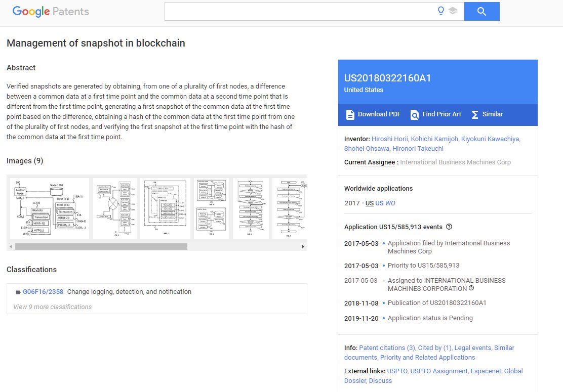The image size is (563, 392).
Task: Click the lightbulb icon in search bar
Action: click(x=441, y=11)
